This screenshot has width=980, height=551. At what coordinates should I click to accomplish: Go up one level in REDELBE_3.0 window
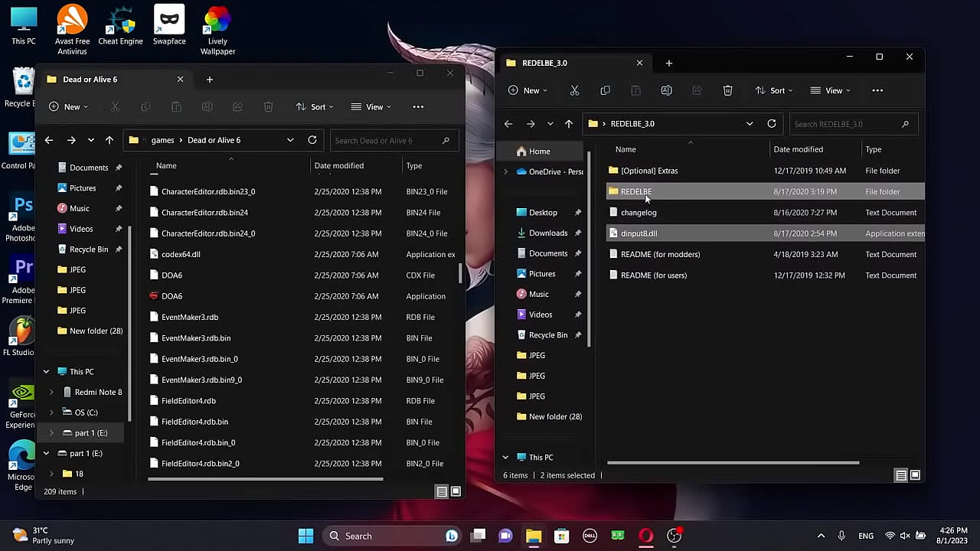568,124
